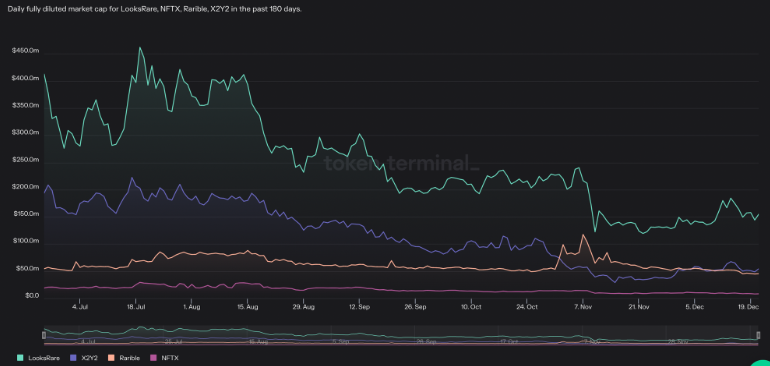Click the 4. Jul x-axis date label

[x=80, y=307]
